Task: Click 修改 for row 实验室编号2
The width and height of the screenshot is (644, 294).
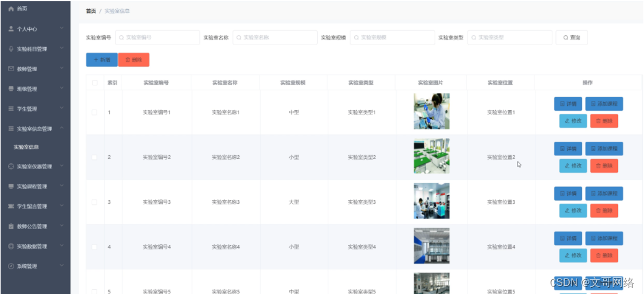Action: click(x=573, y=165)
